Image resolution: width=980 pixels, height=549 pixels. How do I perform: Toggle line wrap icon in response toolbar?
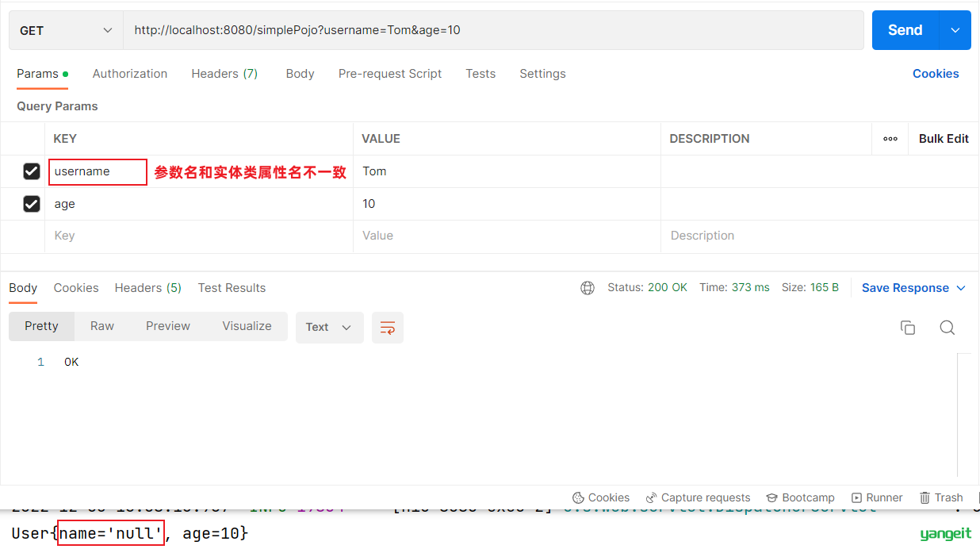[x=388, y=328]
